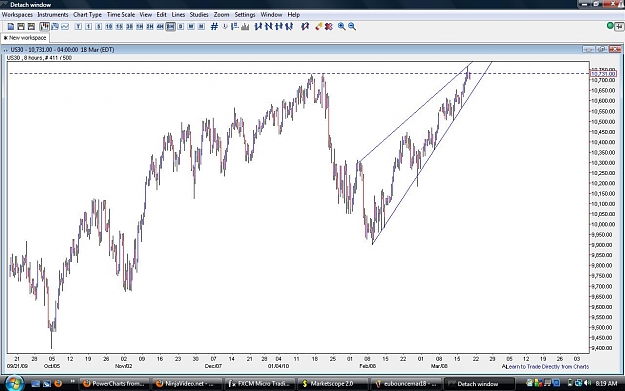Open the Workspaces menu
The width and height of the screenshot is (625, 391).
17,14
